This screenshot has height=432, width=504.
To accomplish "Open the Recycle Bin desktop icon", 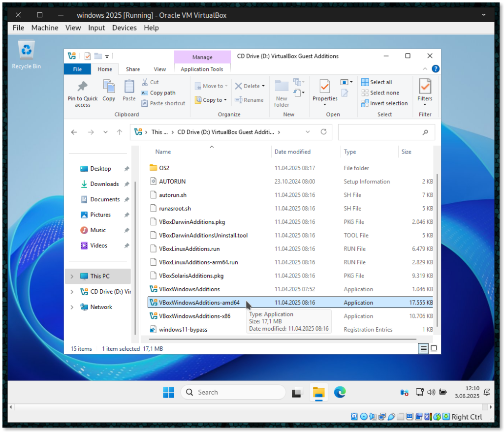I will [27, 55].
